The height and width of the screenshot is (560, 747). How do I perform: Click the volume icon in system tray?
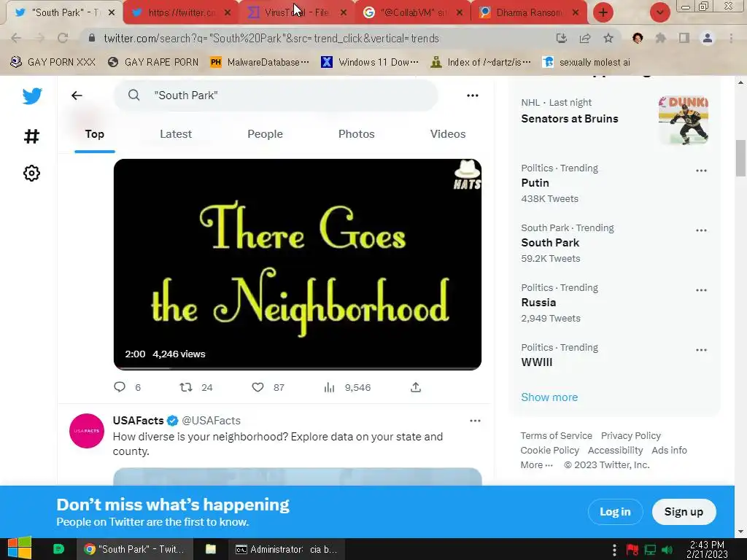tap(667, 550)
